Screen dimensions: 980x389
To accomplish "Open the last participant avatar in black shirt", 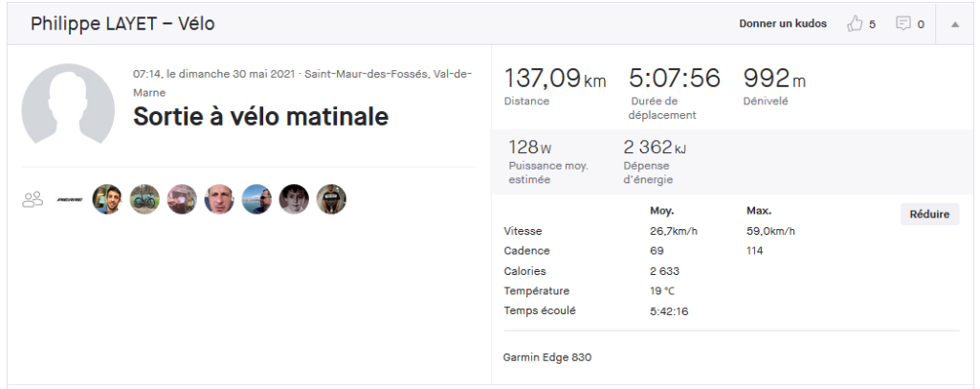I will click(x=331, y=199).
